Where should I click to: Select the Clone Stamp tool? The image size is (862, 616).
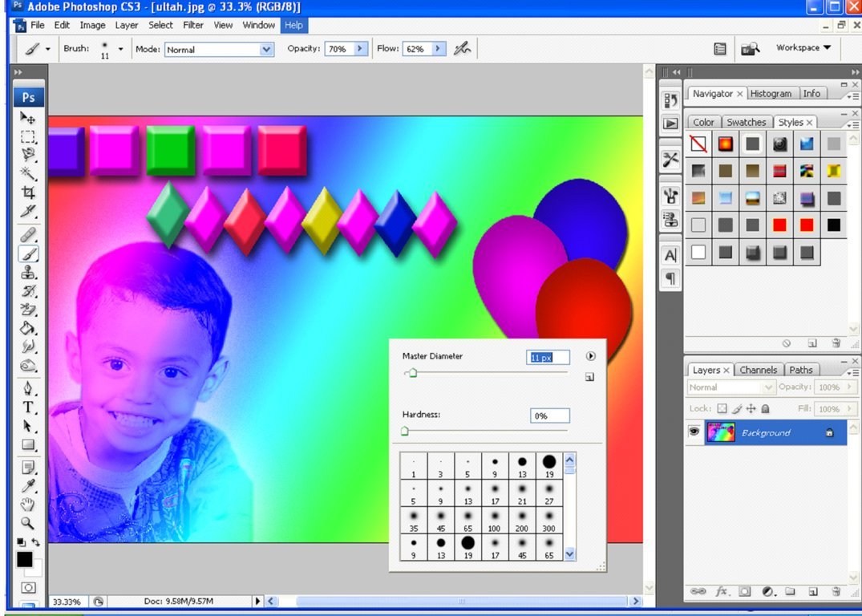coord(27,272)
